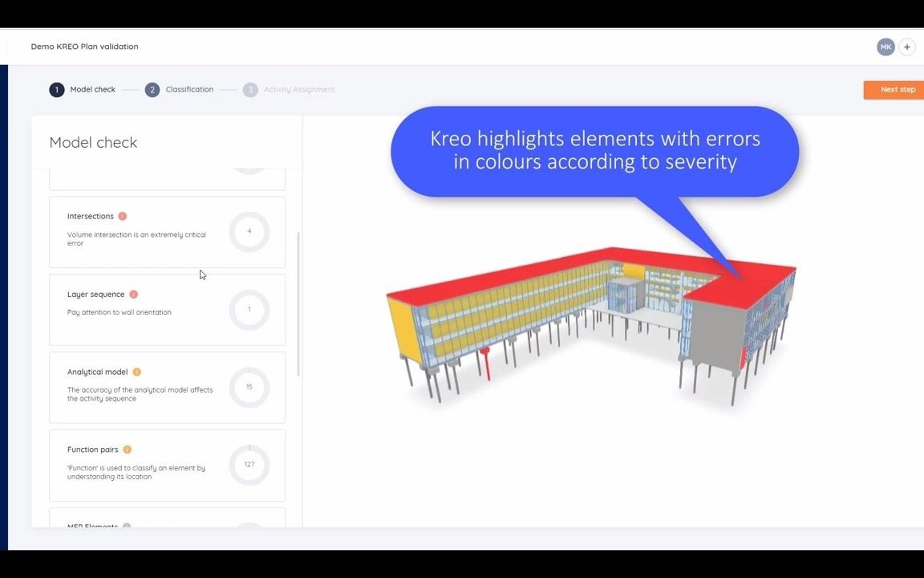Click the Next step button
Viewport: 924px width, 578px height.
pyautogui.click(x=894, y=90)
